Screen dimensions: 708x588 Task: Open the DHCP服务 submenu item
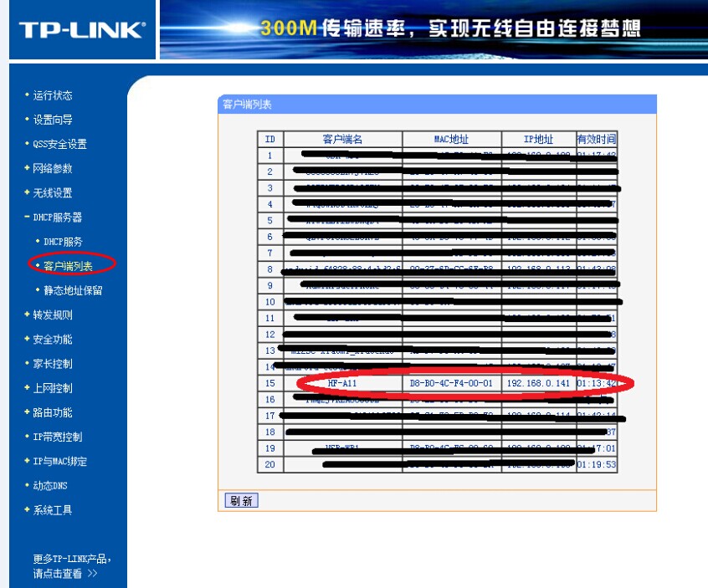(63, 242)
